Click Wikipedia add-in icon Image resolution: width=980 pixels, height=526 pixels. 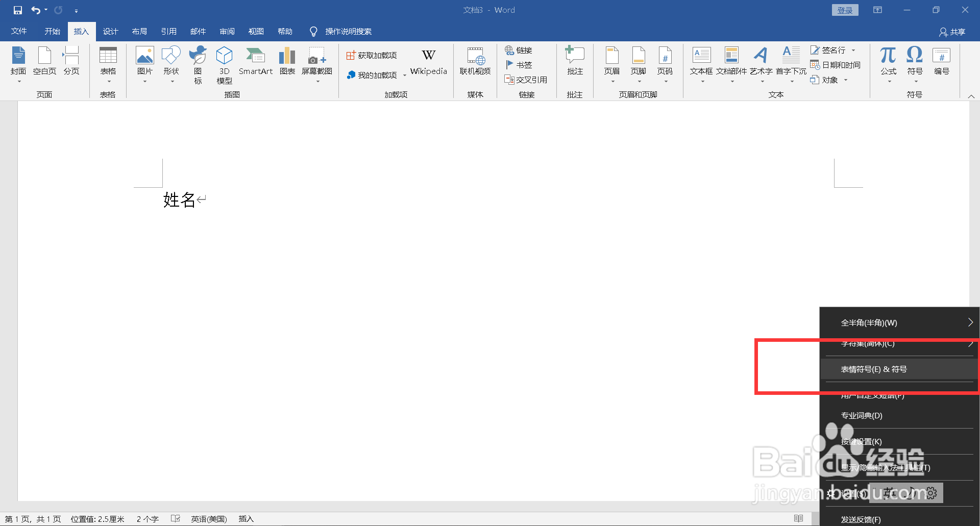[x=429, y=62]
